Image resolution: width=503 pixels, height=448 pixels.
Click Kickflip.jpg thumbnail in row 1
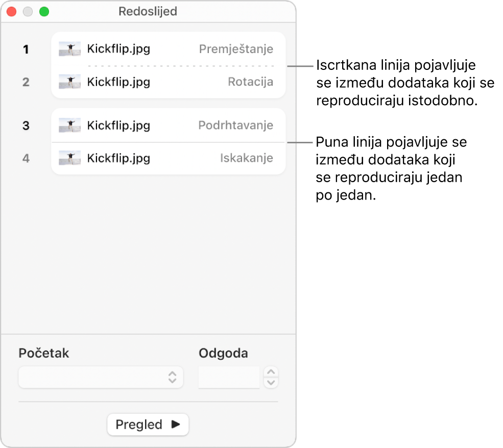69,49
